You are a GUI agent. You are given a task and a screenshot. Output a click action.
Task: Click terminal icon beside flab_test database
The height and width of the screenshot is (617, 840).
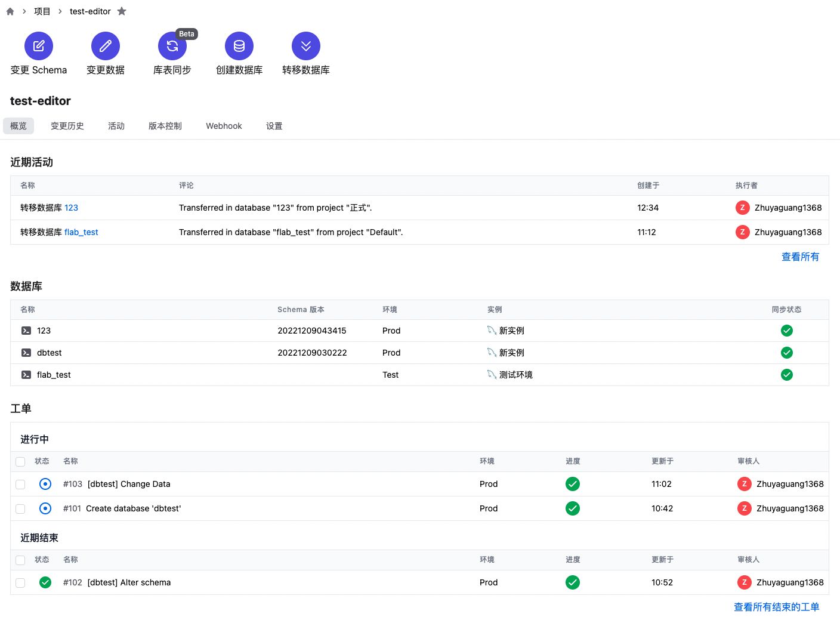pos(26,375)
